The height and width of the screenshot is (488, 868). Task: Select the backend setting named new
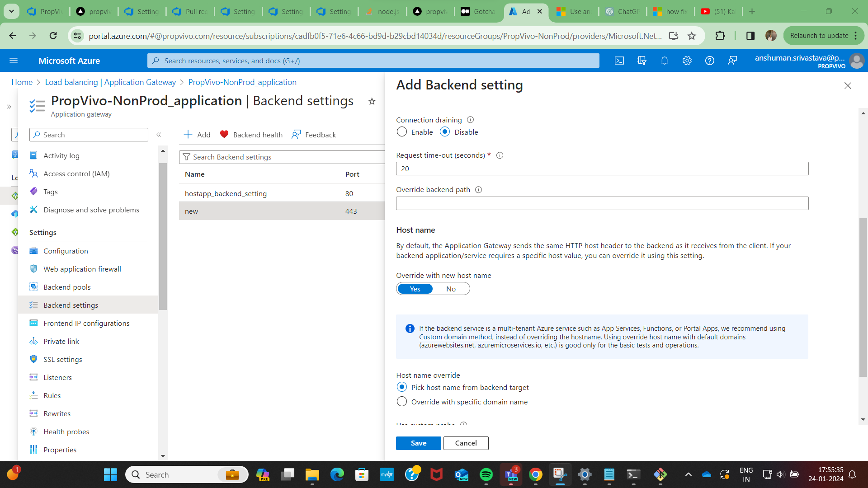(x=282, y=211)
